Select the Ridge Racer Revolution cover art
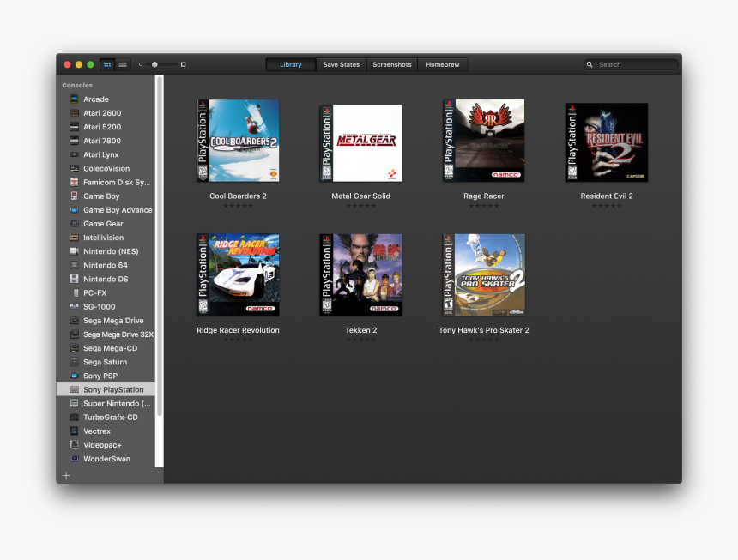 [x=239, y=275]
